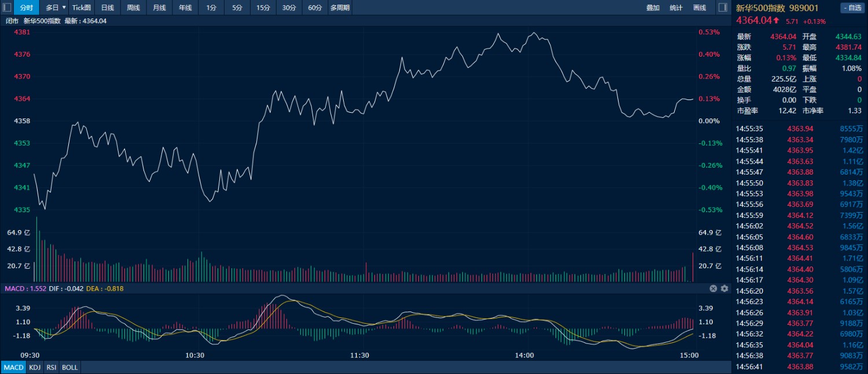Screen dimensions: 868x374
Task: Close the MACD indicator panel
Action: (x=713, y=288)
